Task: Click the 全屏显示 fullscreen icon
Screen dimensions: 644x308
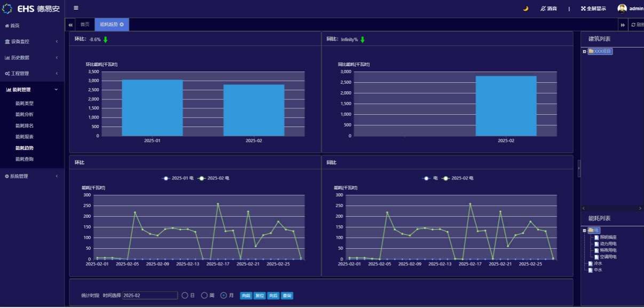Action: click(x=583, y=9)
